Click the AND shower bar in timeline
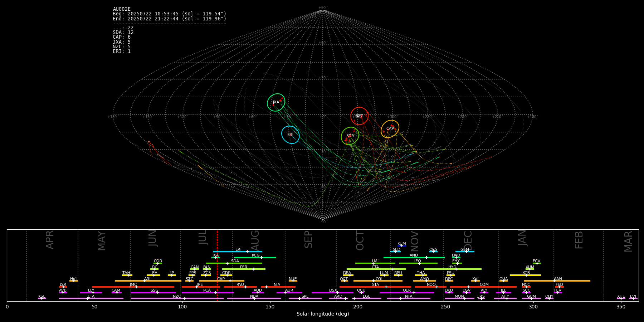Viewport: 644px width, 322px height. coord(414,257)
